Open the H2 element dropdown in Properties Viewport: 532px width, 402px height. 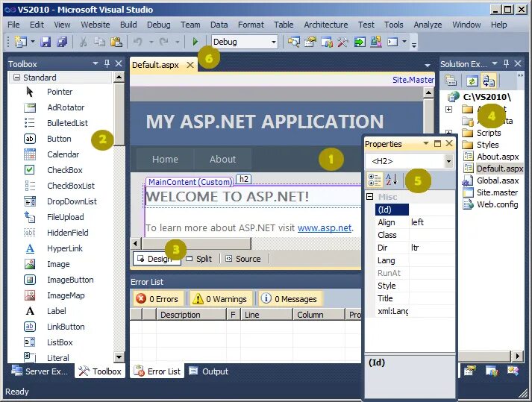click(448, 161)
